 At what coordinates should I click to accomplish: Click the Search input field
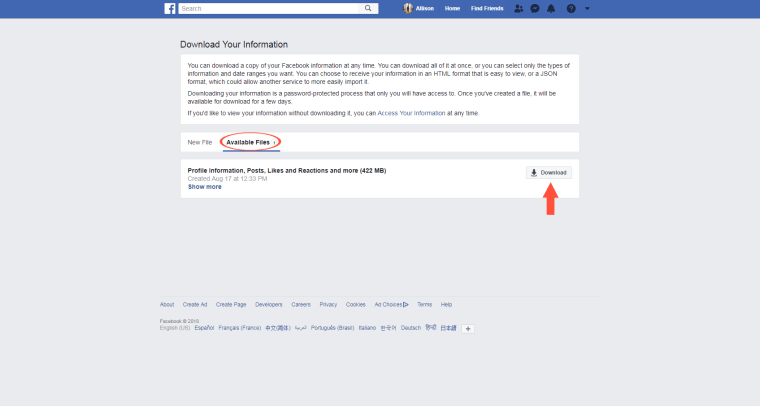tap(269, 8)
